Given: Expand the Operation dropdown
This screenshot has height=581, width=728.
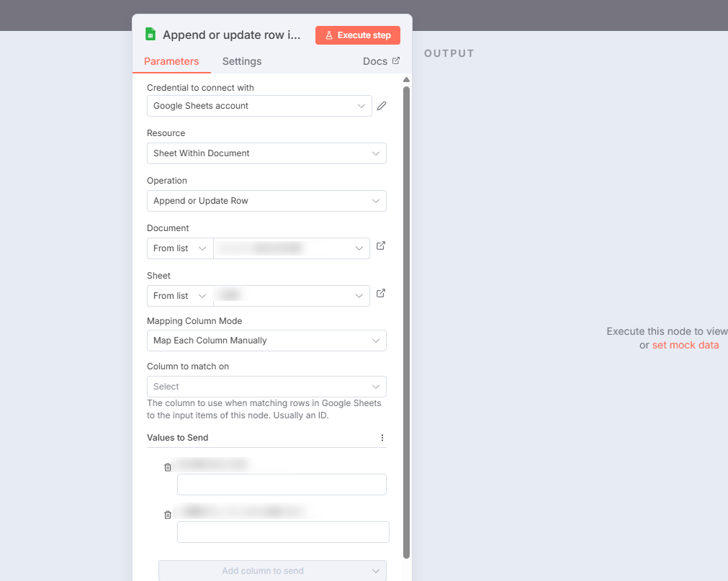Looking at the screenshot, I should click(266, 201).
